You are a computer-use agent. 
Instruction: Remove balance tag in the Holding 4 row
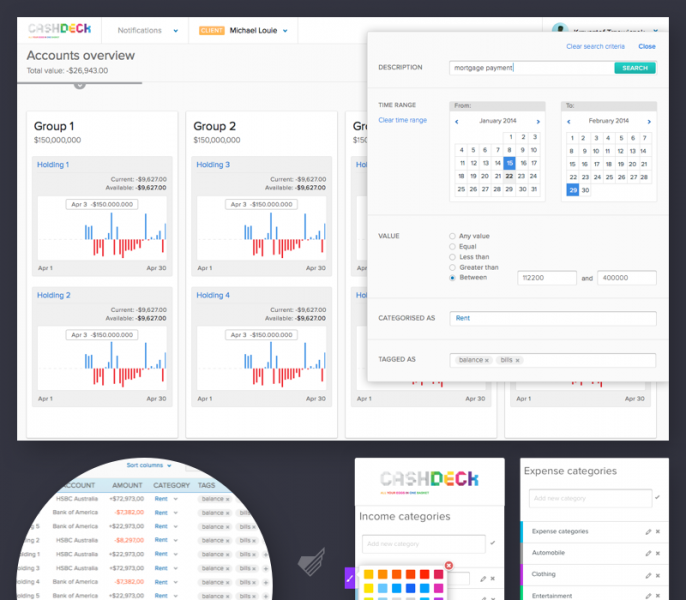point(228,582)
